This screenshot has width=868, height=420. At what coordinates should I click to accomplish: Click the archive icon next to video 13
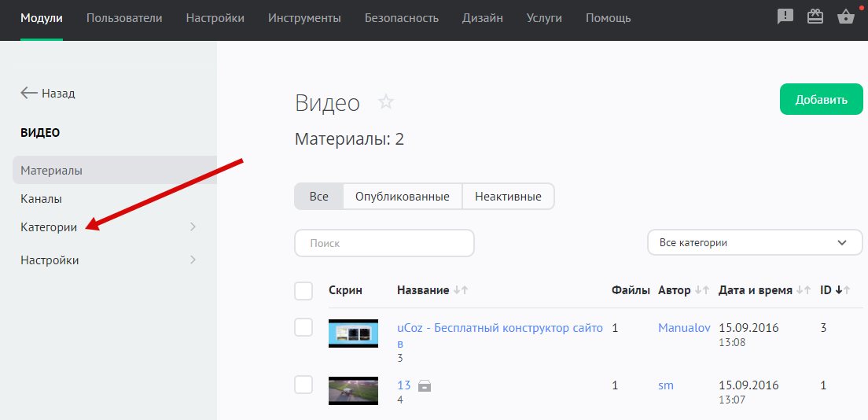click(425, 385)
